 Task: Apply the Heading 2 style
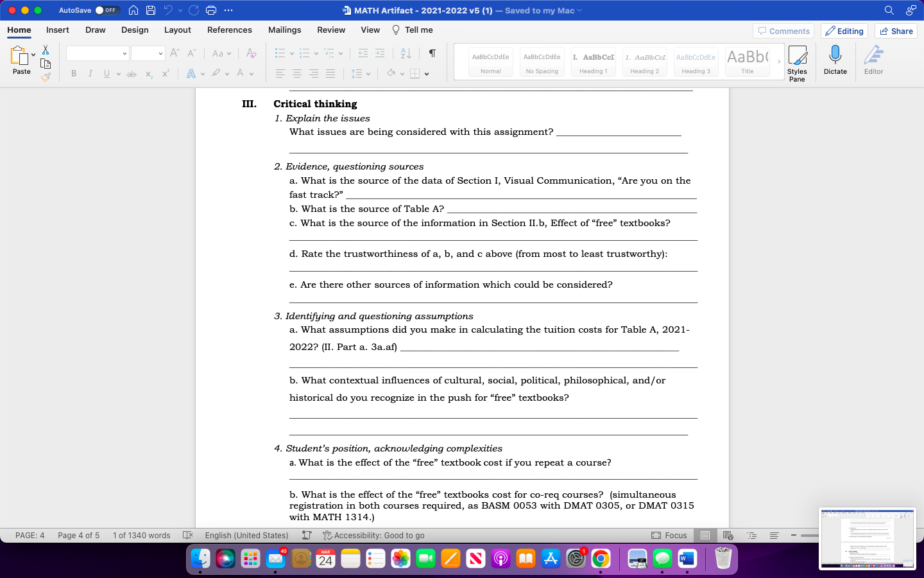(x=644, y=62)
